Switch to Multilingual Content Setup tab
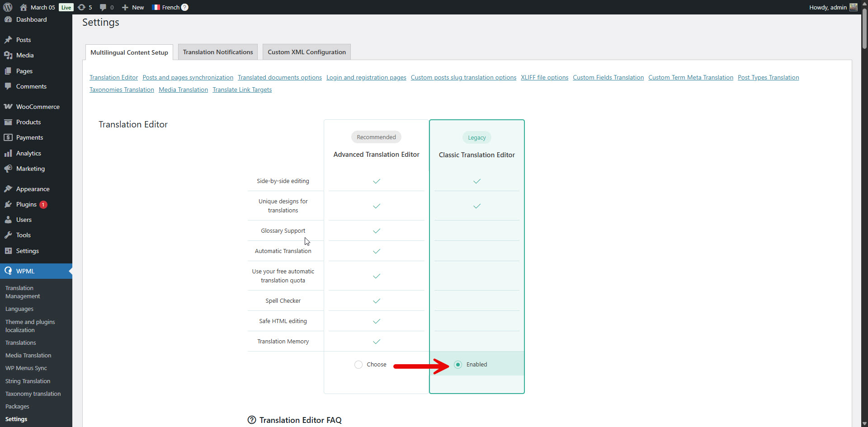This screenshot has height=427, width=868. click(129, 52)
